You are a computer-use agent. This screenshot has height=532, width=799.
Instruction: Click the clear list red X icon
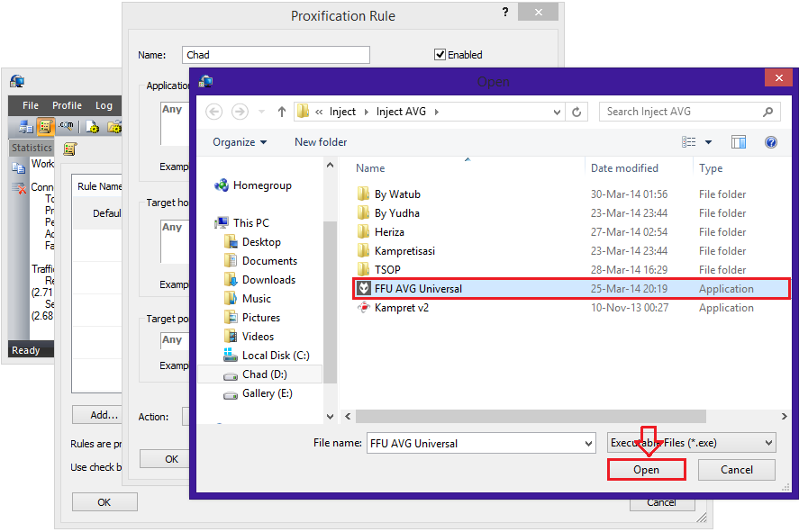click(x=19, y=188)
